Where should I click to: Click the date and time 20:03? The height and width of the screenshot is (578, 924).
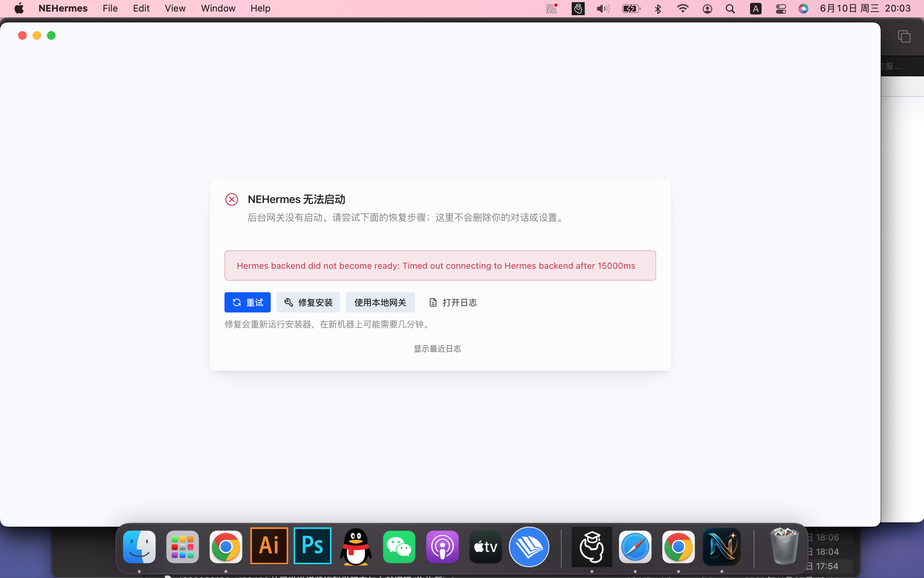866,8
